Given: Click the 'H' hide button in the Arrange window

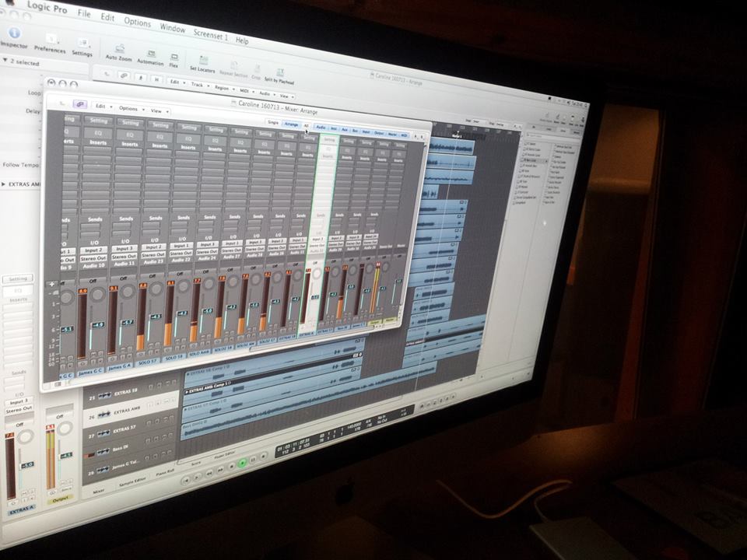Looking at the screenshot, I should point(156,79).
